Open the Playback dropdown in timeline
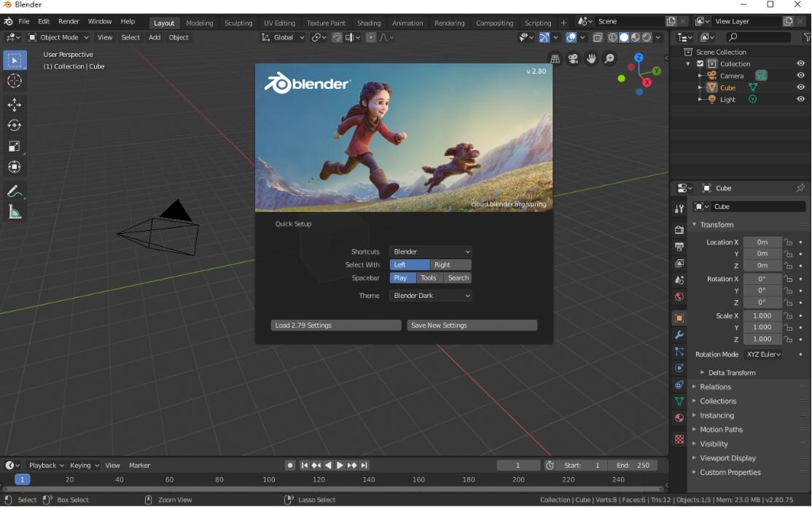Screen dimensions: 812x507 coord(46,465)
